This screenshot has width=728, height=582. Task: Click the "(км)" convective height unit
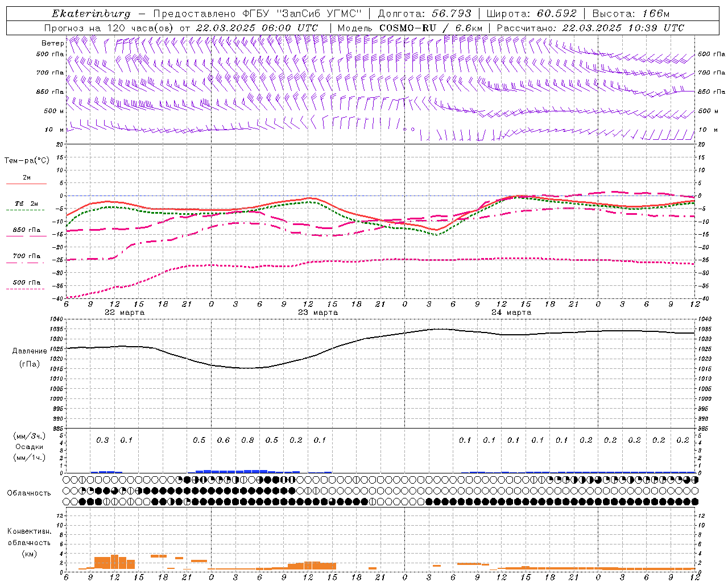click(x=29, y=554)
